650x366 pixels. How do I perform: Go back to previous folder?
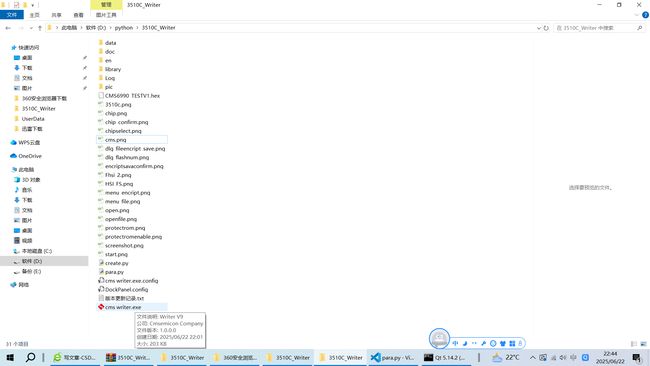coord(8,28)
